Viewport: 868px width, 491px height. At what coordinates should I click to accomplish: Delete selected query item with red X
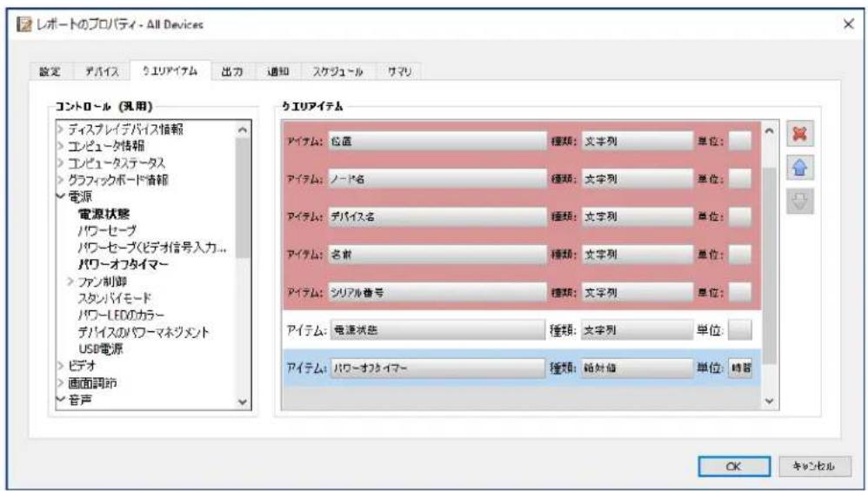coord(799,134)
